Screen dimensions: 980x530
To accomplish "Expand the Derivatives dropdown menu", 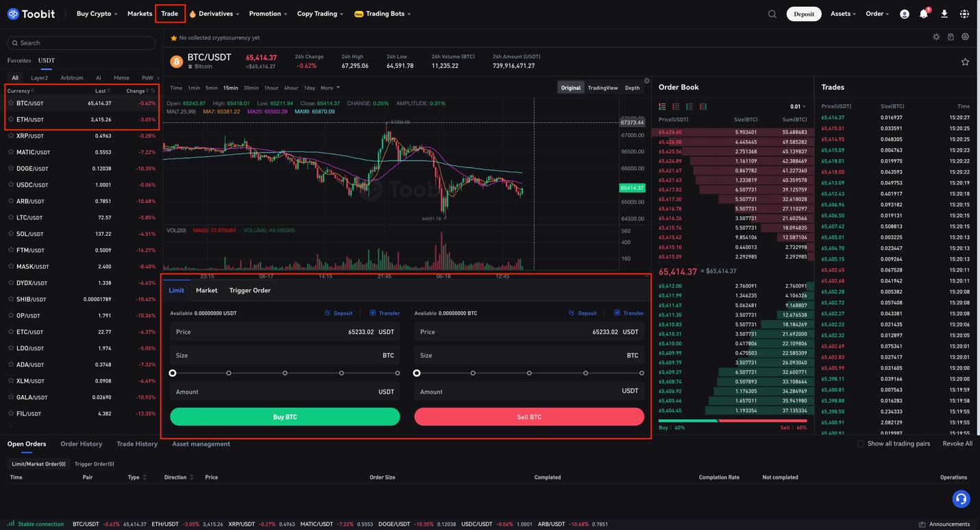I will (x=215, y=14).
